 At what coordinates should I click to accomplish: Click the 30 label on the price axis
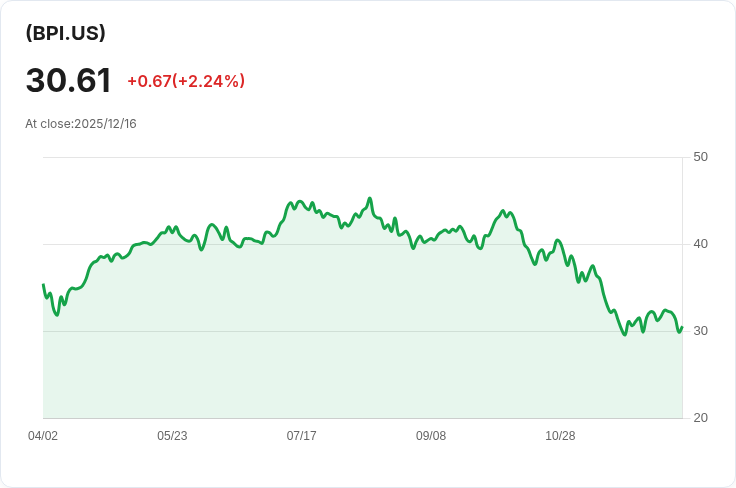(x=700, y=331)
